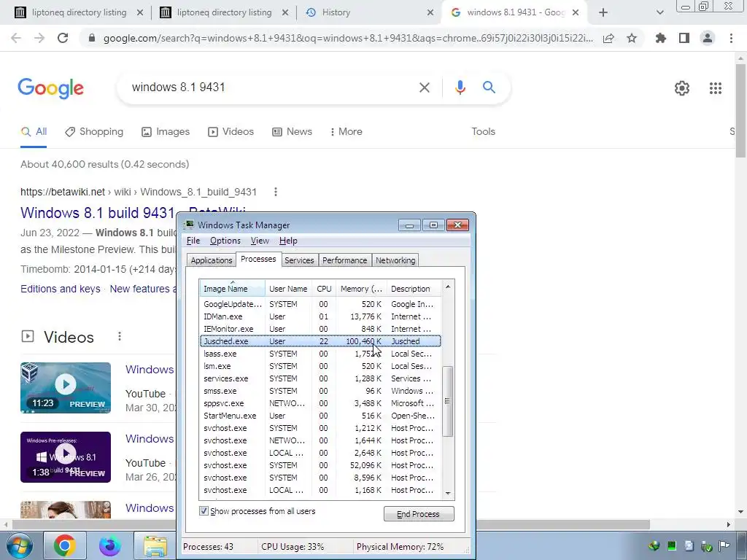Switch to History browser tab

point(369,13)
